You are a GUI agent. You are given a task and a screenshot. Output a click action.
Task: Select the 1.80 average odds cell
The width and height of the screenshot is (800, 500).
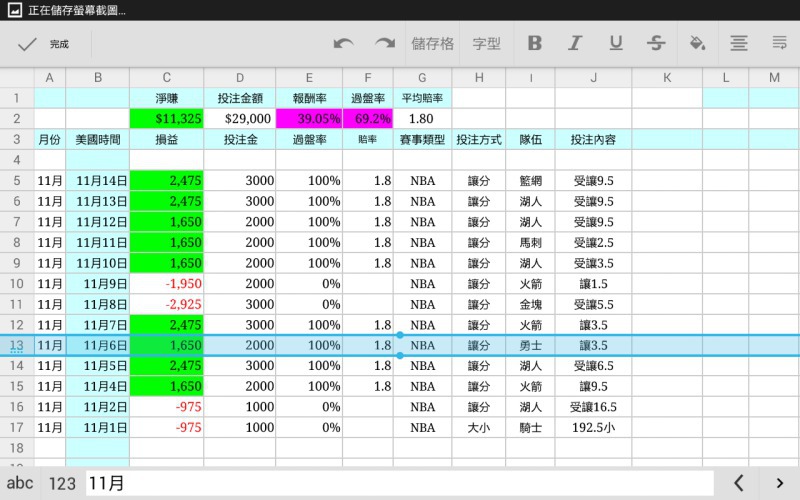pyautogui.click(x=422, y=119)
